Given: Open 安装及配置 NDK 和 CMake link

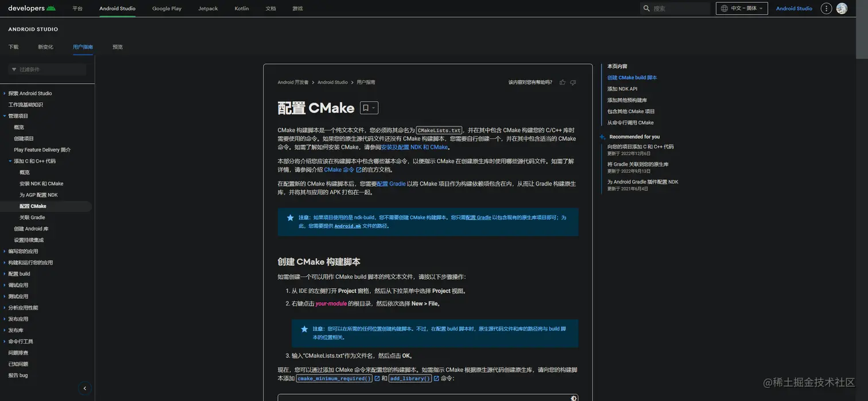Looking at the screenshot, I should (x=414, y=147).
